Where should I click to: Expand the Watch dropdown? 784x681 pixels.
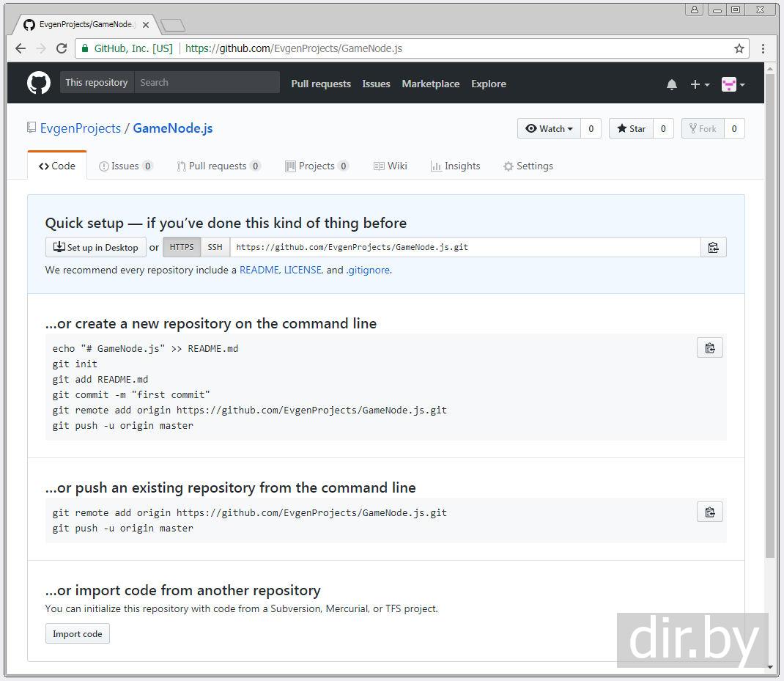click(x=549, y=128)
